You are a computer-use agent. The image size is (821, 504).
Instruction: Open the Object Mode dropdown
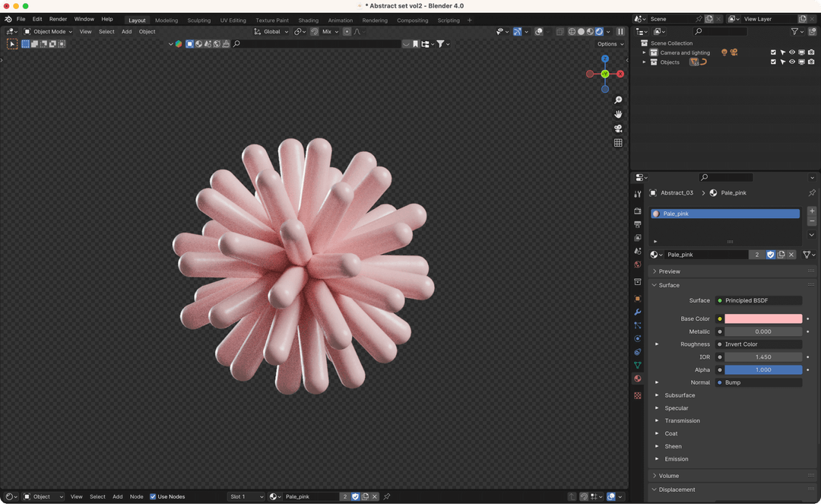coord(49,31)
